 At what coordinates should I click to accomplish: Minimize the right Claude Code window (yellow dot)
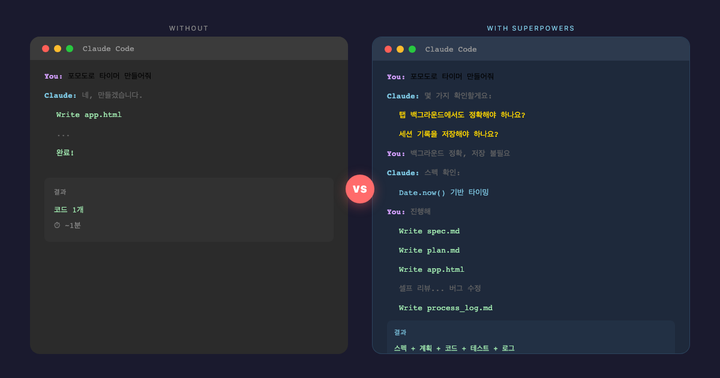400,49
